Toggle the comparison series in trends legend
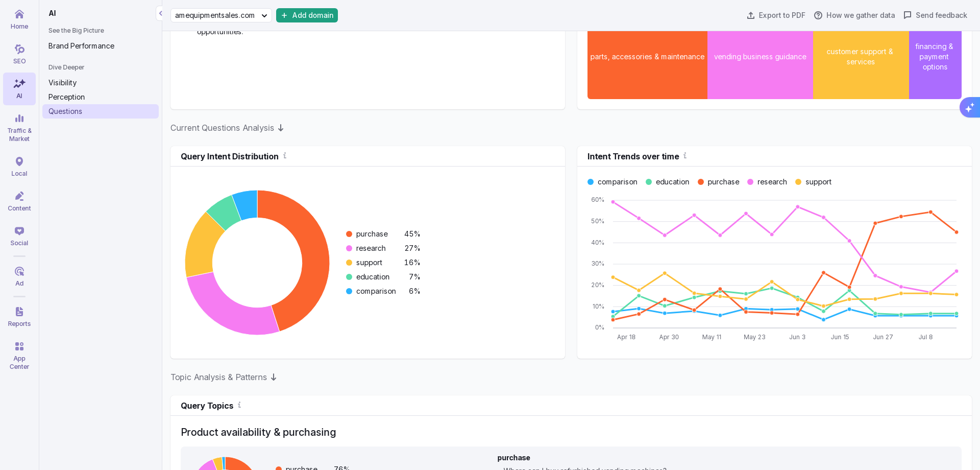Viewport: 980px width, 470px height. [x=612, y=182]
